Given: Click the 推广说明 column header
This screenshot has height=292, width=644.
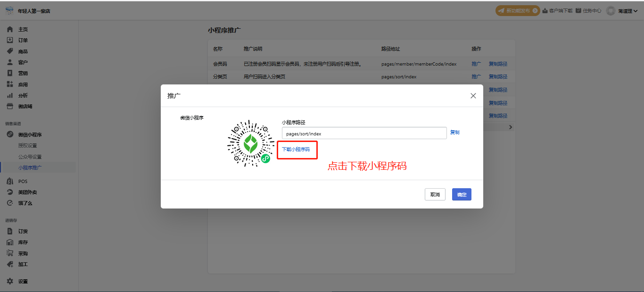Looking at the screenshot, I should (253, 49).
